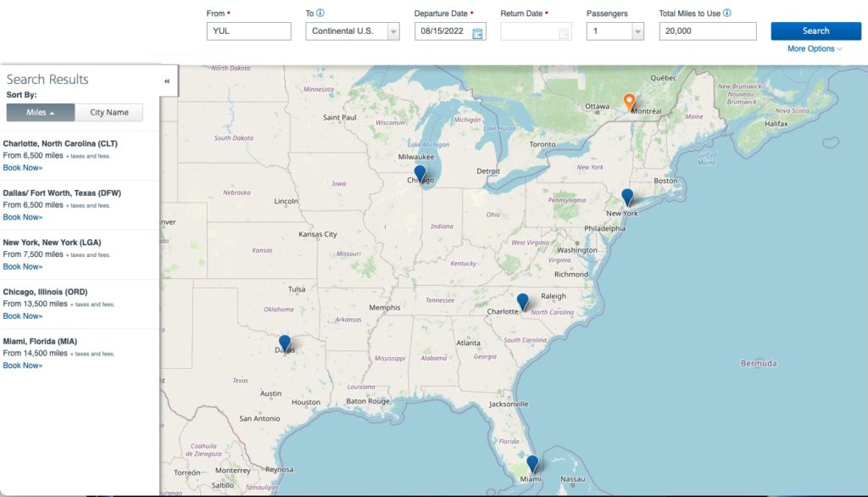Click Book Now for Miami, Florida
Screen dimensions: 868x497
(x=22, y=365)
